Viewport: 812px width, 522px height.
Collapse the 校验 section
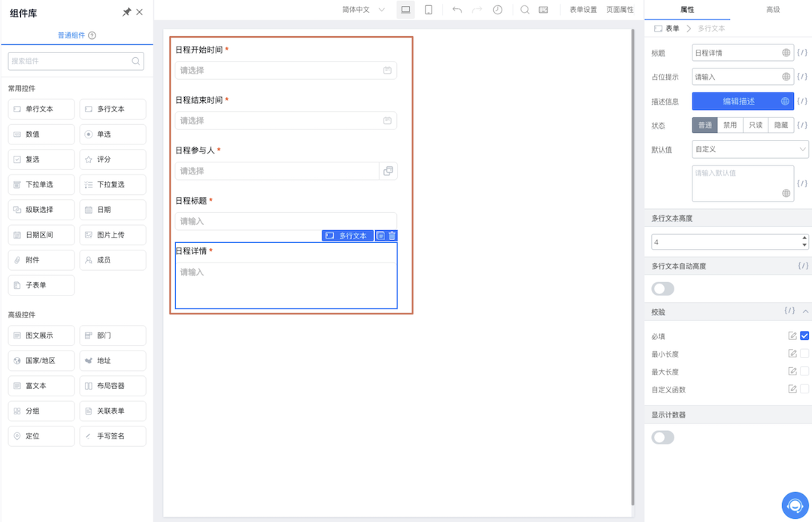(805, 311)
